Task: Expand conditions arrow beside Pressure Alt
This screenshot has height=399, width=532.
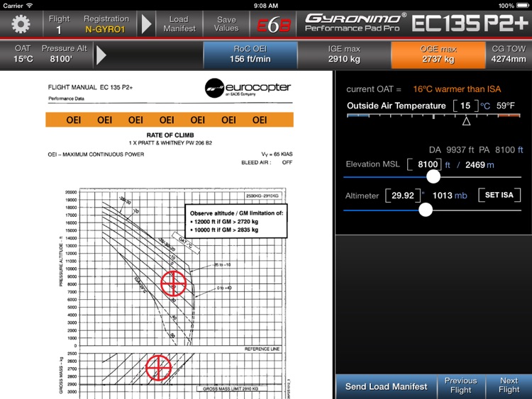Action: point(101,55)
